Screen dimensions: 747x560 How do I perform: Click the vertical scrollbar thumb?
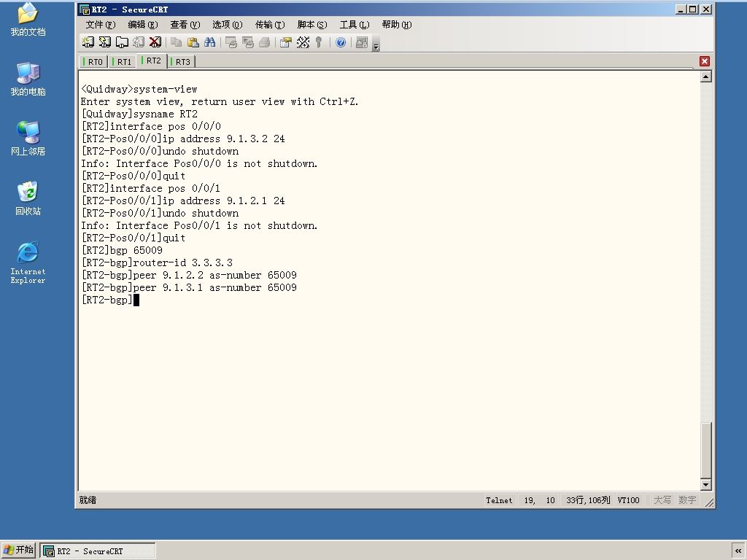click(706, 450)
